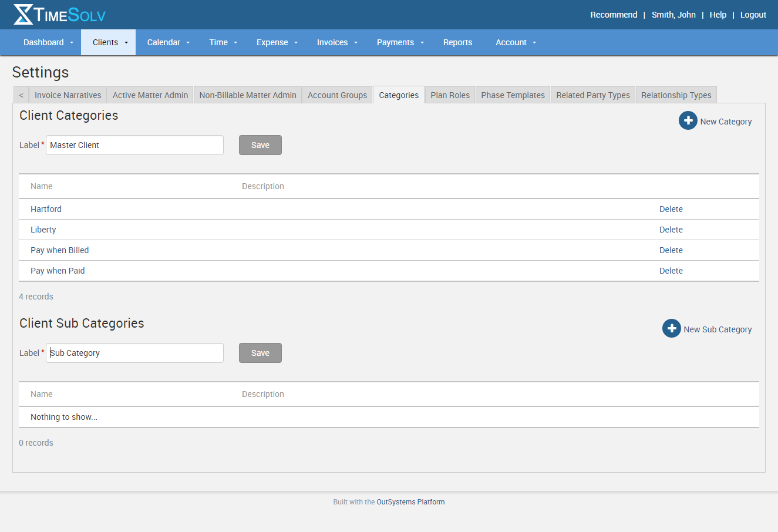778x532 pixels.
Task: Open the Reports menu
Action: pyautogui.click(x=457, y=42)
